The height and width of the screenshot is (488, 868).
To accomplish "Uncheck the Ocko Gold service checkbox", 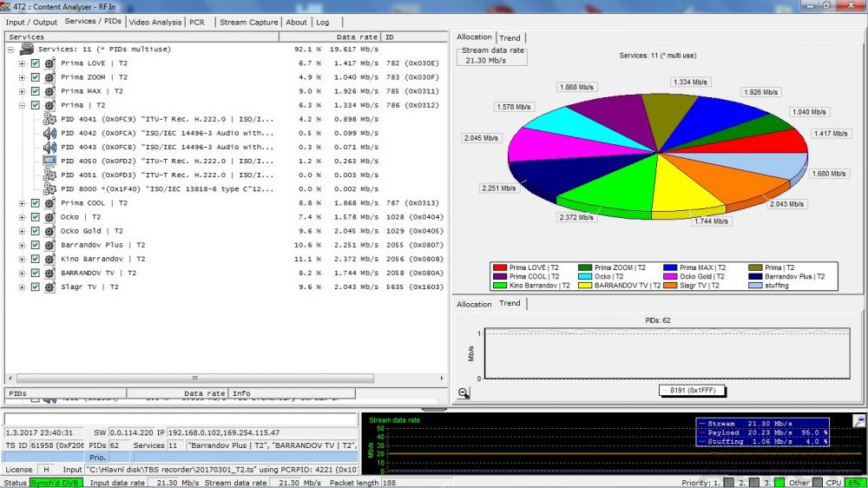I will [x=36, y=231].
